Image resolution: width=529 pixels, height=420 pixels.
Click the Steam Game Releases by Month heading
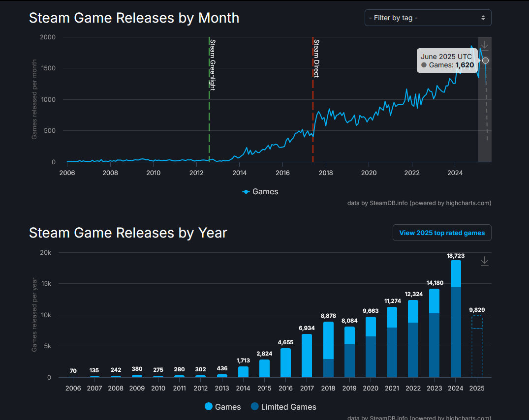tap(134, 18)
